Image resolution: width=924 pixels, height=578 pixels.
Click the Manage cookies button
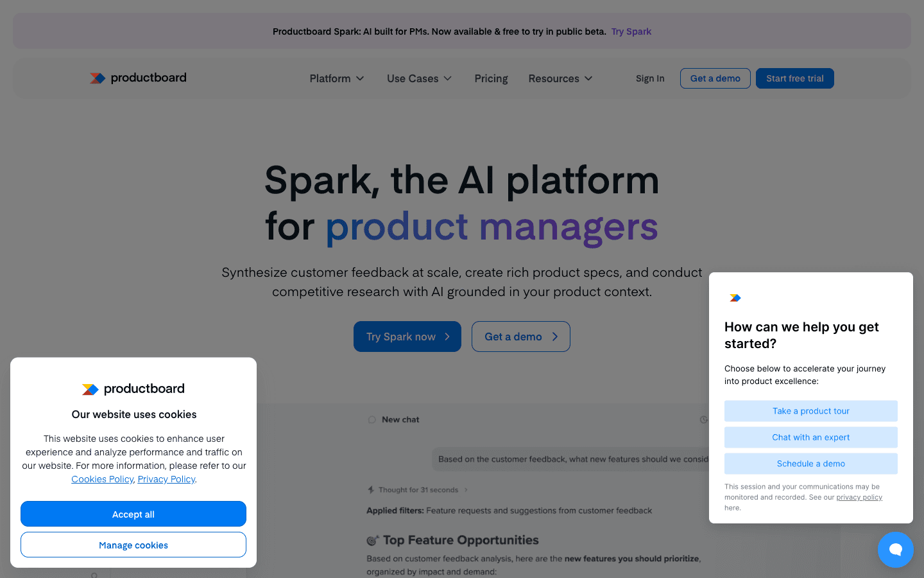pos(133,544)
